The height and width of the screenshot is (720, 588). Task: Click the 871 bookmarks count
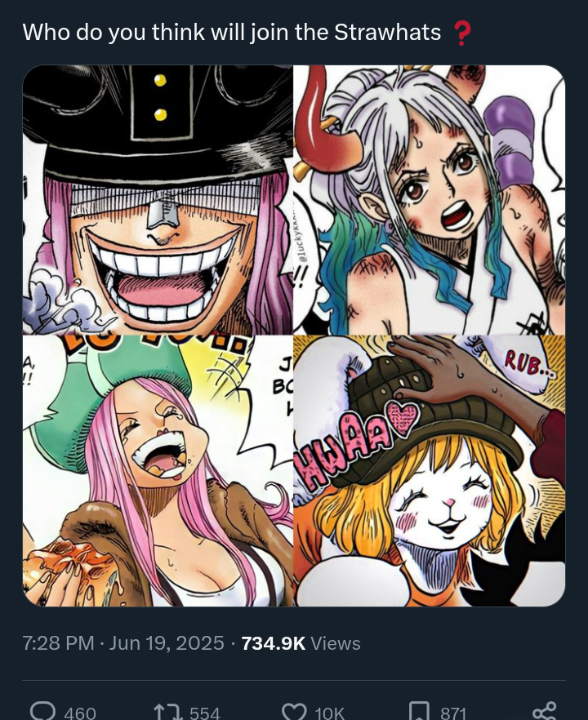(453, 713)
